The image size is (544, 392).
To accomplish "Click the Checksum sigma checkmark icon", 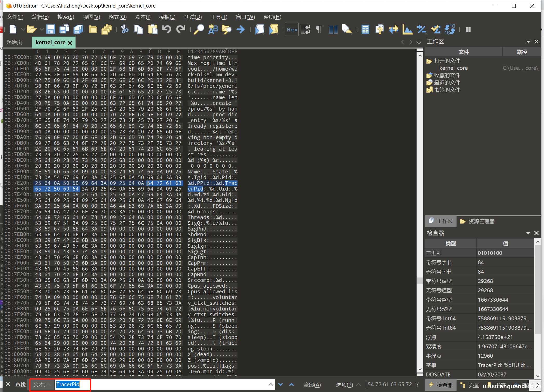I will (436, 29).
